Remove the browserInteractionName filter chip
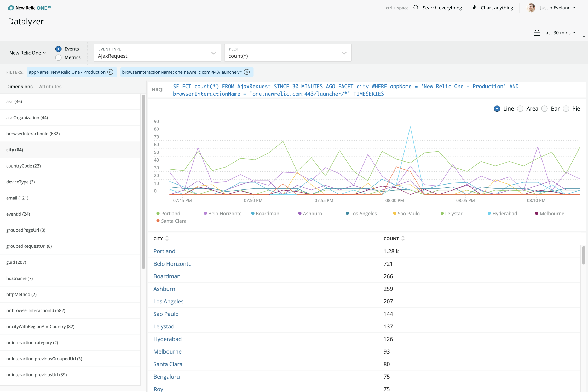The height and width of the screenshot is (392, 588). coord(247,72)
